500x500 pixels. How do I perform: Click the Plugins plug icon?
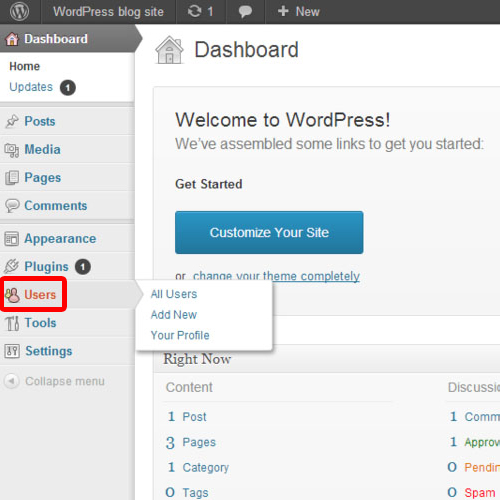coord(12,266)
